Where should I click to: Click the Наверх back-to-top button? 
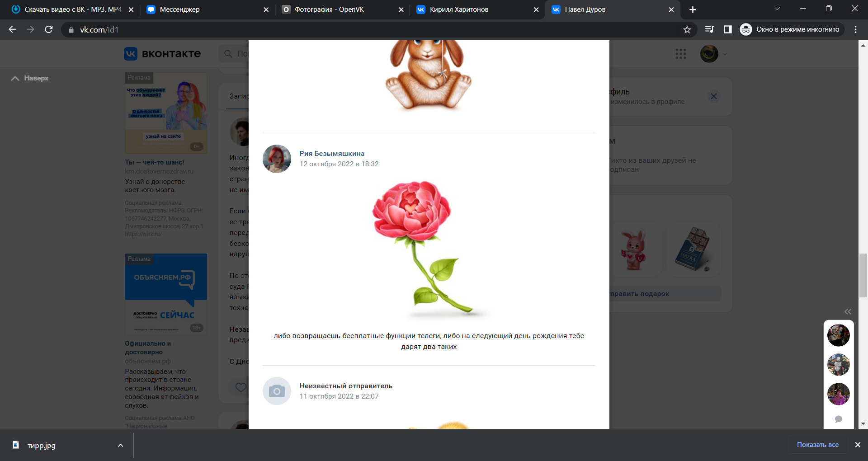[30, 78]
